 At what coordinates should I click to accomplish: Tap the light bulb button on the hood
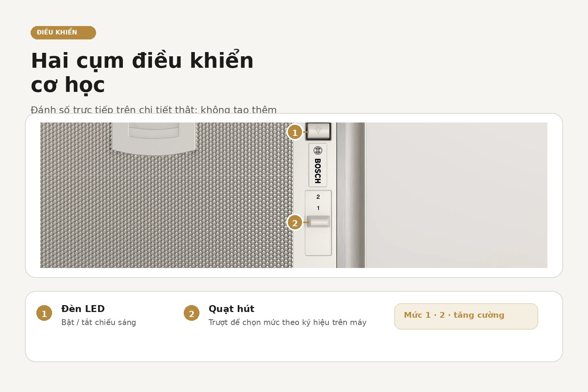click(318, 131)
